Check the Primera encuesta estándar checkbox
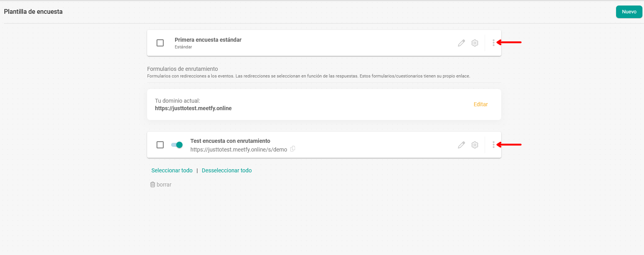 coord(160,43)
